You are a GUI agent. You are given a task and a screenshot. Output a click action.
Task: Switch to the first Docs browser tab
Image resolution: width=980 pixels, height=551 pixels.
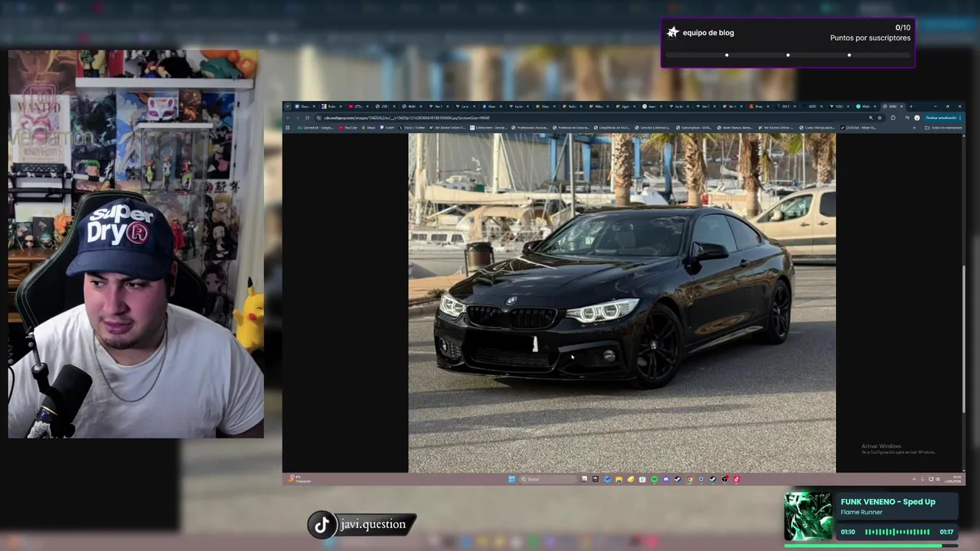pos(303,106)
